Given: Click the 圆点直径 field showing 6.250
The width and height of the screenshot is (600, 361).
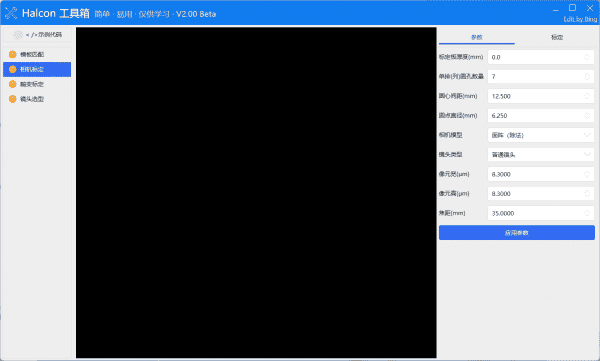Looking at the screenshot, I should tap(541, 116).
